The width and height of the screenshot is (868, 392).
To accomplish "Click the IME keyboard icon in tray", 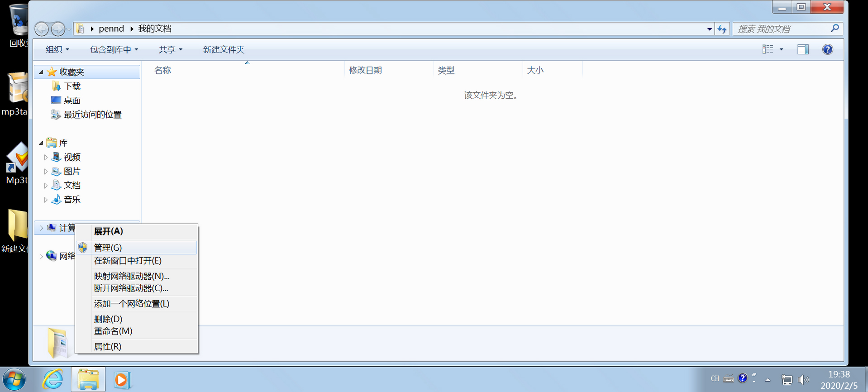I will pyautogui.click(x=728, y=379).
